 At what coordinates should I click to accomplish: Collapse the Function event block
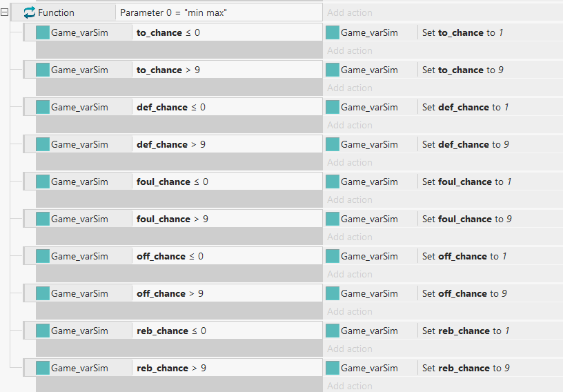coord(4,12)
